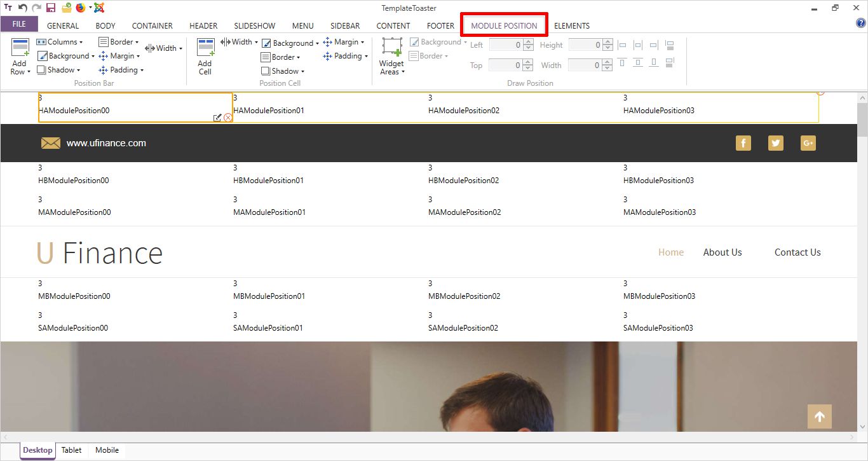
Task: Select Desktop view mode
Action: 37,450
